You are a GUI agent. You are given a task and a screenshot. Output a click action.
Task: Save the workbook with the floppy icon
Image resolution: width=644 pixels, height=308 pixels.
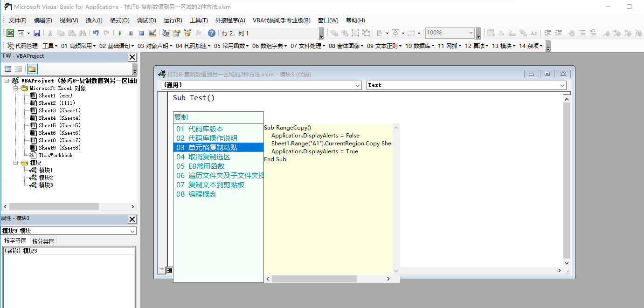[x=37, y=33]
